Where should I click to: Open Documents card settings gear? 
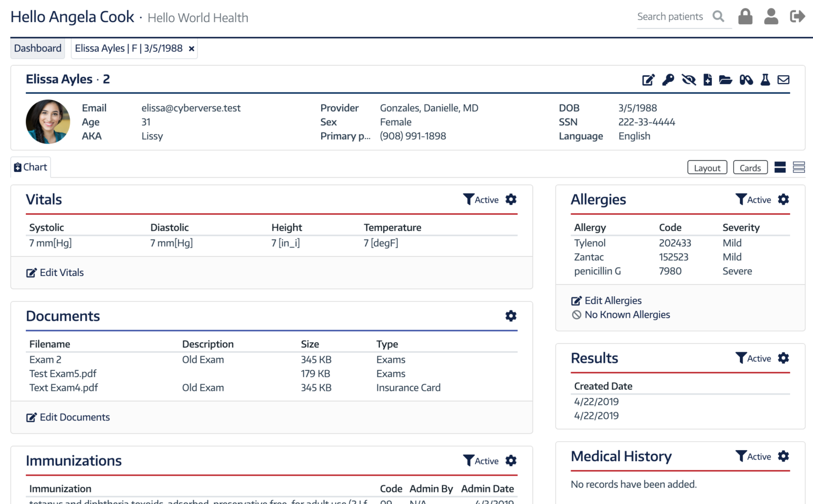coord(511,316)
